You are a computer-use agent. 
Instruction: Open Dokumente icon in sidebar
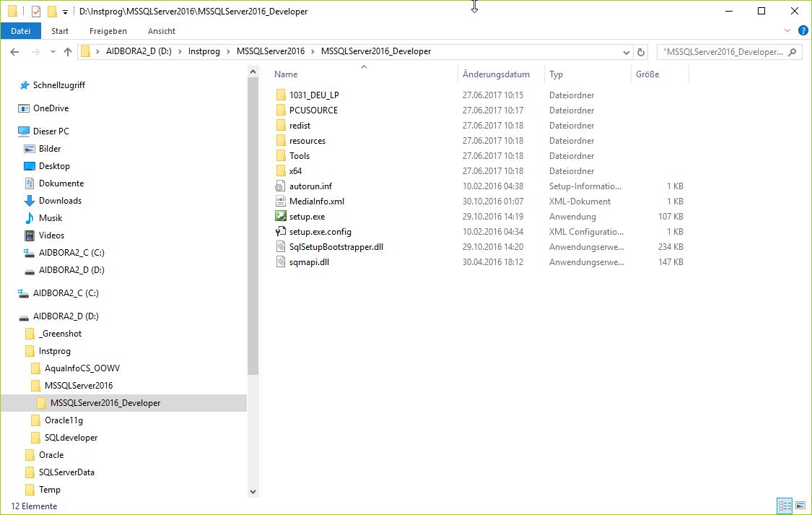tap(30, 183)
